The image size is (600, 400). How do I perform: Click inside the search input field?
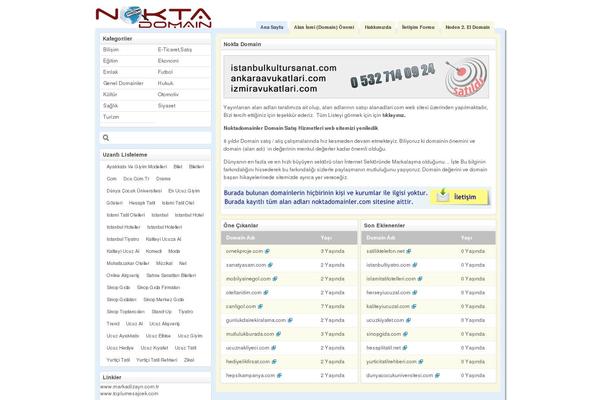click(155, 138)
